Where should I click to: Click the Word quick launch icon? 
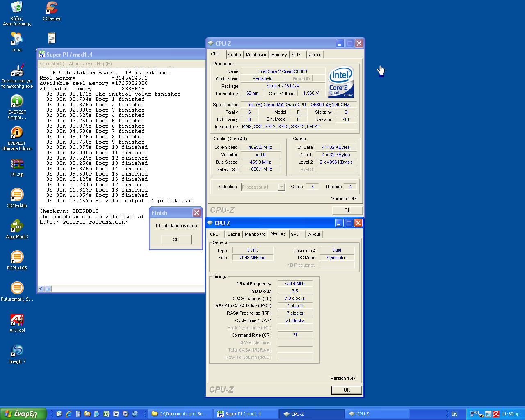pyautogui.click(x=116, y=414)
